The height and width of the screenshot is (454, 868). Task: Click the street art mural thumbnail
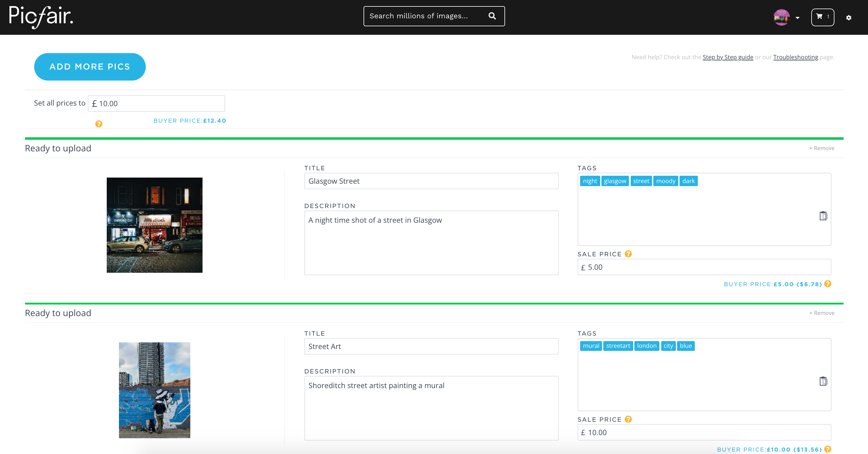[154, 390]
